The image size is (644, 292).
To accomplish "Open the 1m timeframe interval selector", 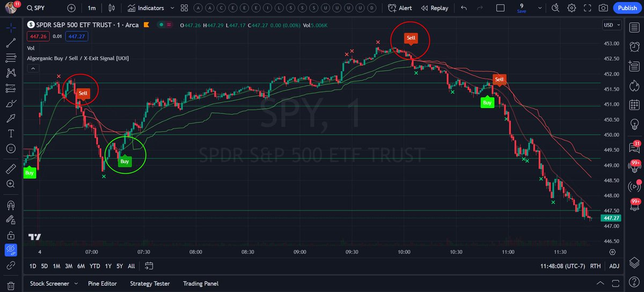I will click(92, 8).
